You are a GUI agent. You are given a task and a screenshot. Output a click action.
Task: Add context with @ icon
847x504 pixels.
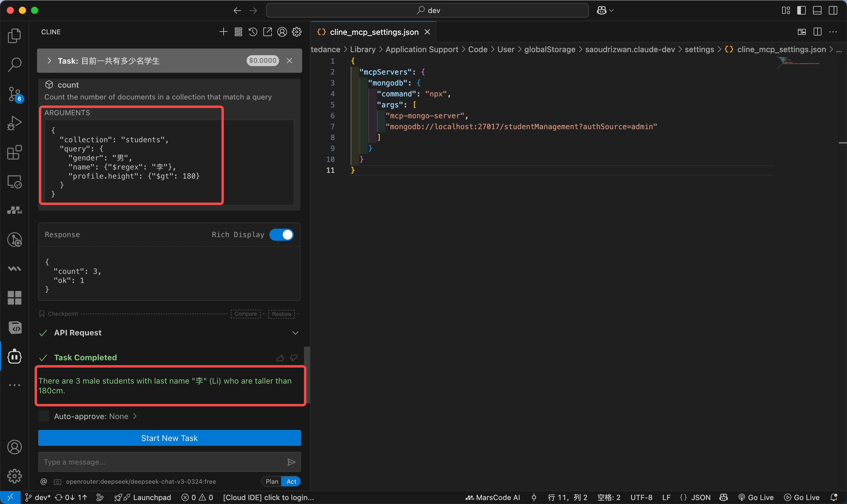tap(43, 481)
